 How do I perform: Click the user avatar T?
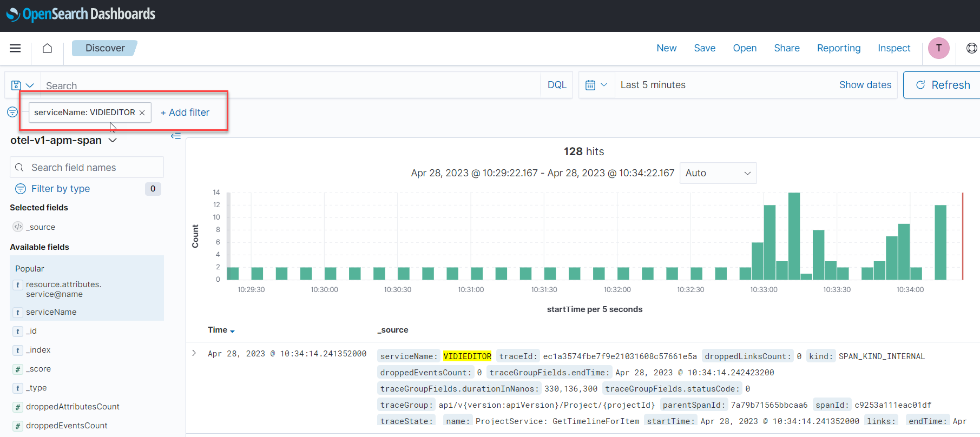point(938,48)
